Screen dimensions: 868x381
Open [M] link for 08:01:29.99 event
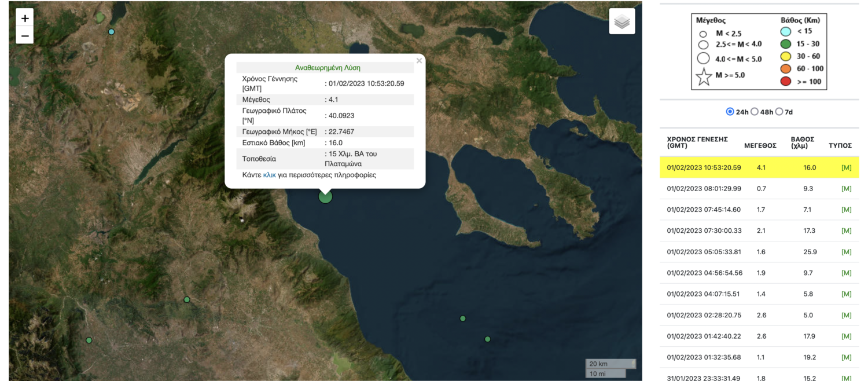tap(847, 189)
